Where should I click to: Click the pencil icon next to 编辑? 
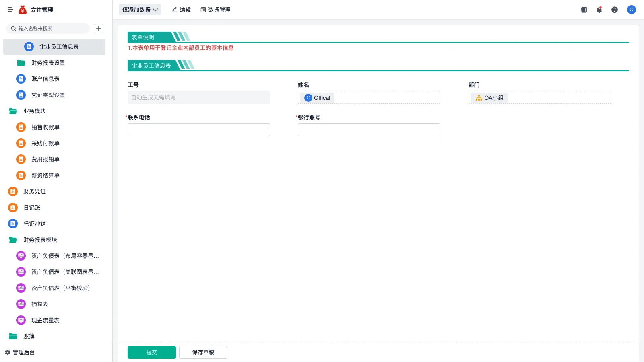[x=175, y=10]
